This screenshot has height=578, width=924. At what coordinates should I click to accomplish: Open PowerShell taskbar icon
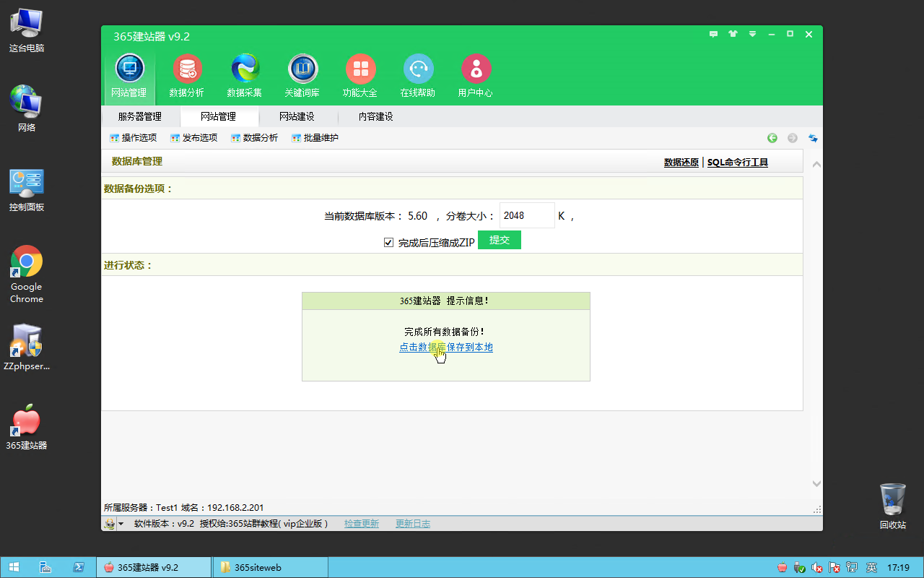79,567
